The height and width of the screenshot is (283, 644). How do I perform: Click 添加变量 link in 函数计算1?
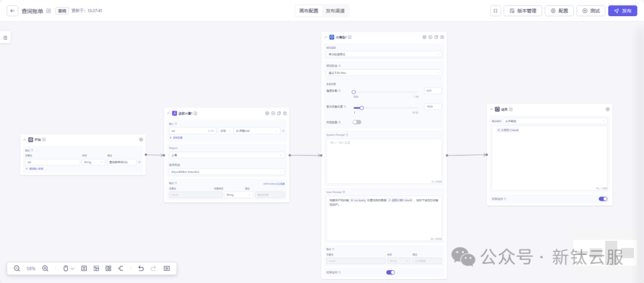click(177, 138)
